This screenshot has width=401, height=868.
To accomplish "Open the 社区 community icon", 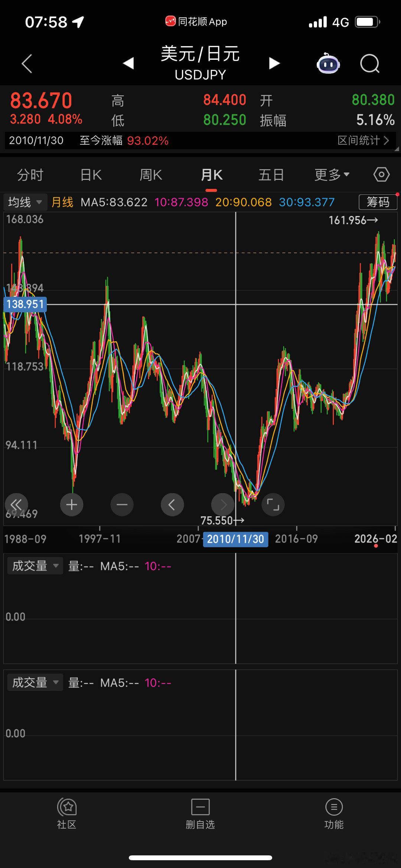I will click(67, 814).
